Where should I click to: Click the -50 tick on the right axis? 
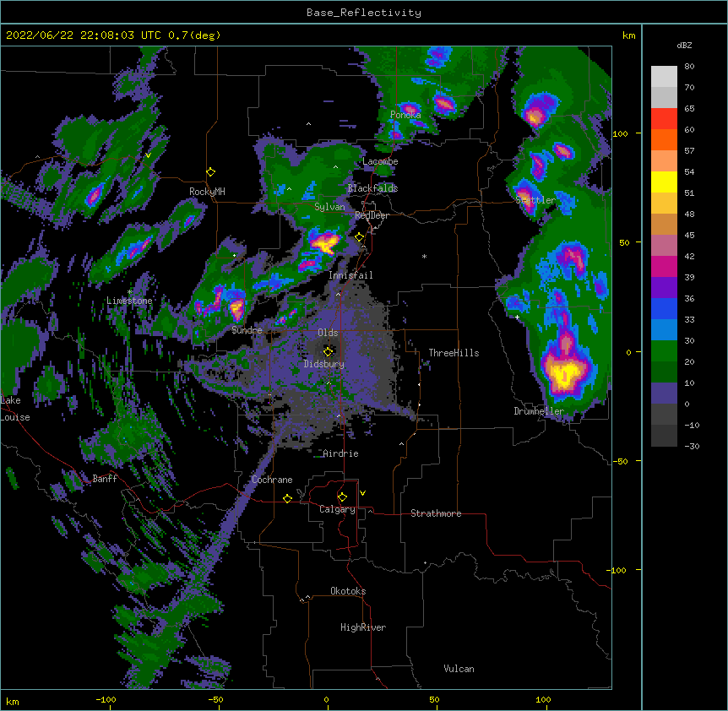(620, 461)
